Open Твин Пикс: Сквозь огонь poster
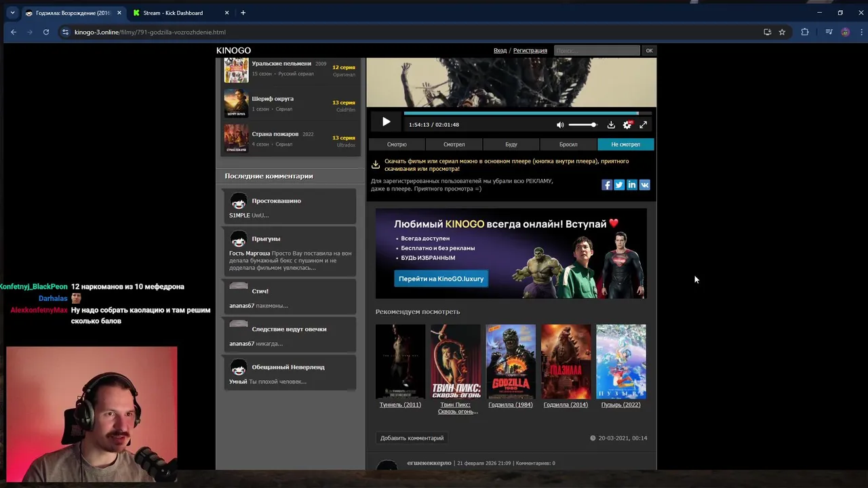Screen dimensions: 868x488 456,361
